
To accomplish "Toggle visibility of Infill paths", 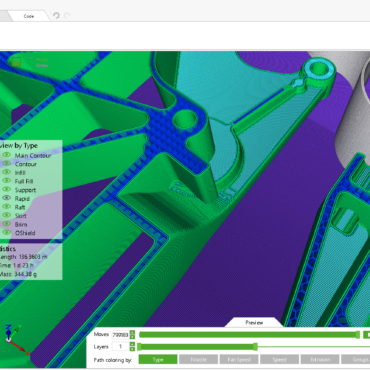I will point(6,172).
